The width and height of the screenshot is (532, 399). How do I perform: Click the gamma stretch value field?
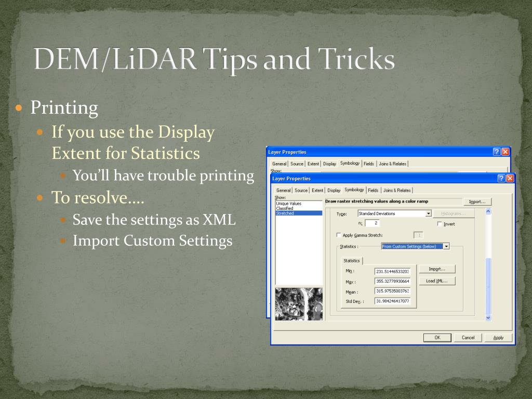(419, 235)
